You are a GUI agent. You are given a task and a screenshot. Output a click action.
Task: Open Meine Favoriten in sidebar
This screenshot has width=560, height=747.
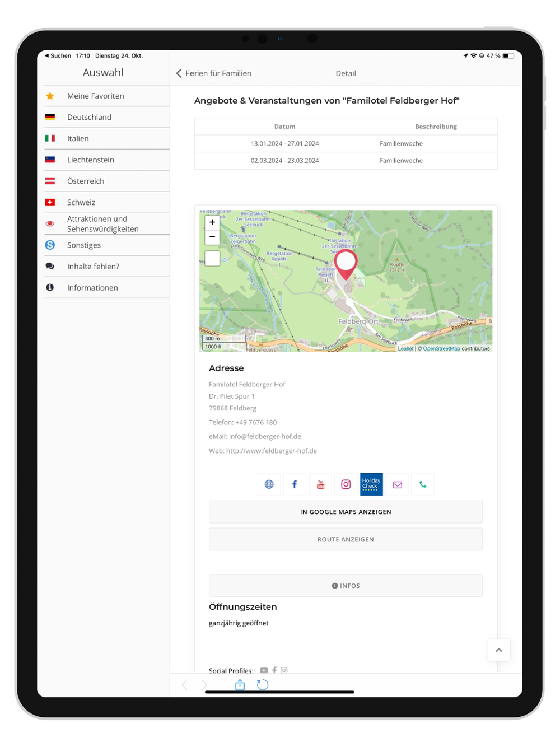point(107,96)
